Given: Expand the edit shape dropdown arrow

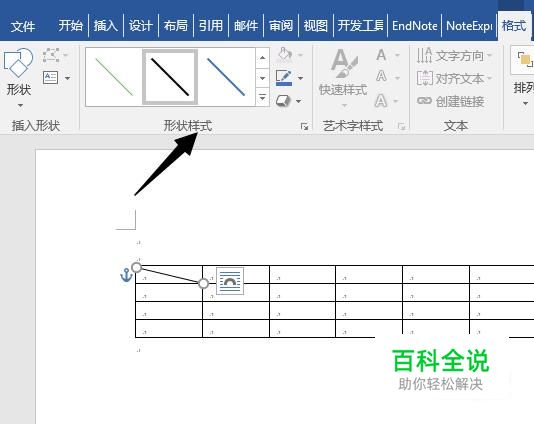Looking at the screenshot, I should tap(66, 55).
